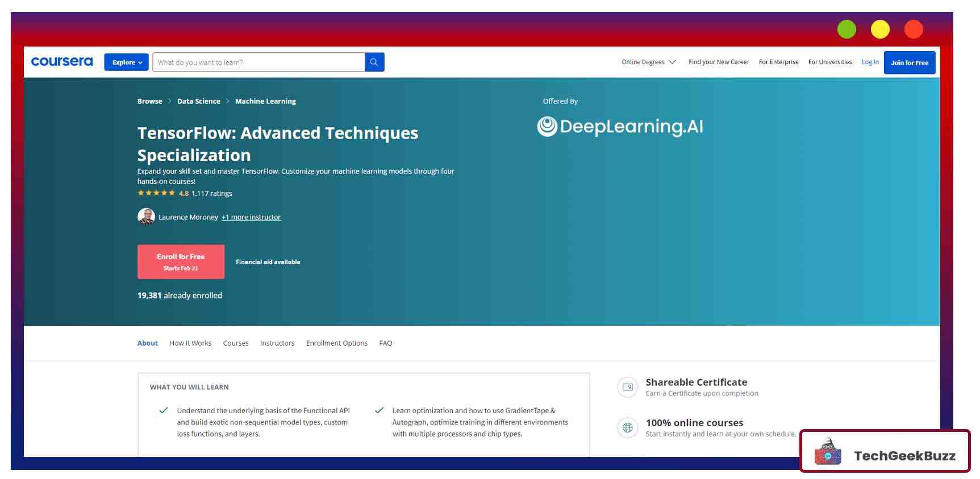
Task: Open the Explore dropdown menu
Action: (x=126, y=62)
